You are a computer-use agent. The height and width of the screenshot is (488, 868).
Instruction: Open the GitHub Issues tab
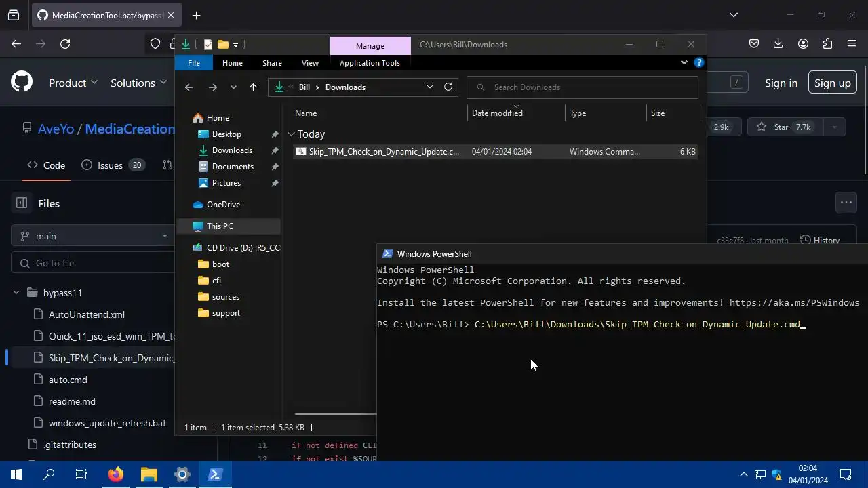[x=113, y=165]
